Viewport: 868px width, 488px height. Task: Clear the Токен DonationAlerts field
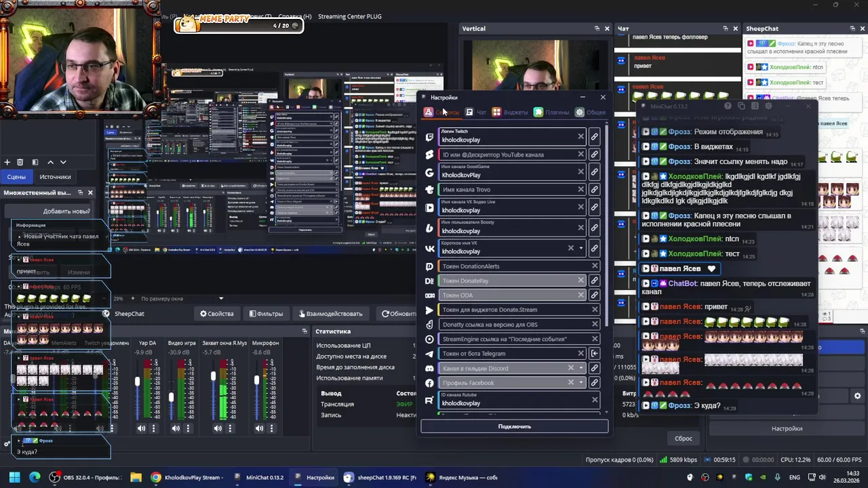click(595, 266)
